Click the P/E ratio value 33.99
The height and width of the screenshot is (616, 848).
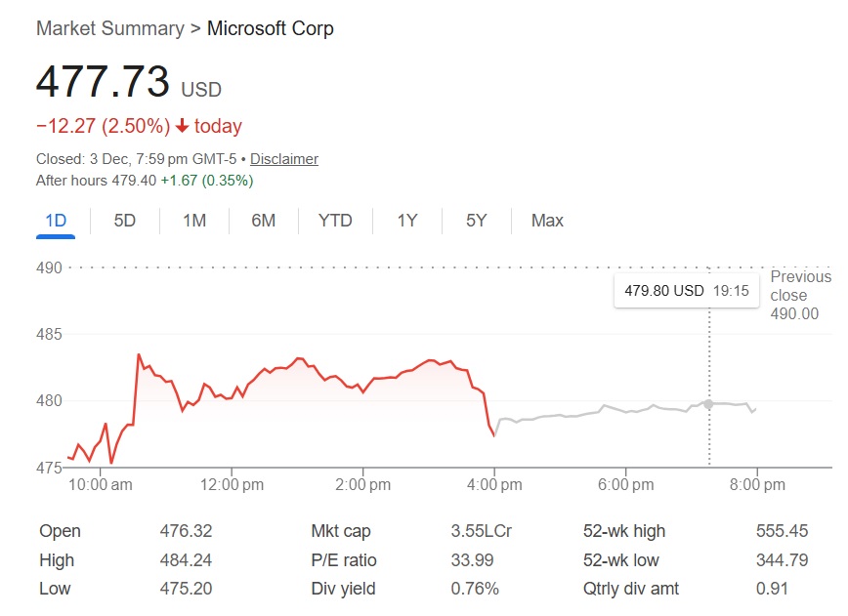pyautogui.click(x=472, y=560)
